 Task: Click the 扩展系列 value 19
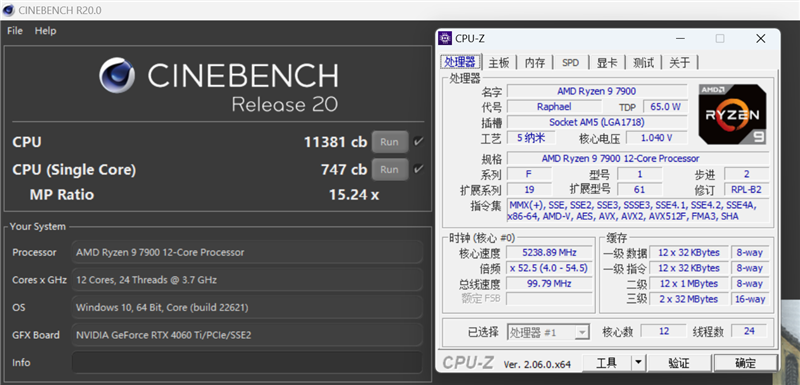click(x=529, y=190)
